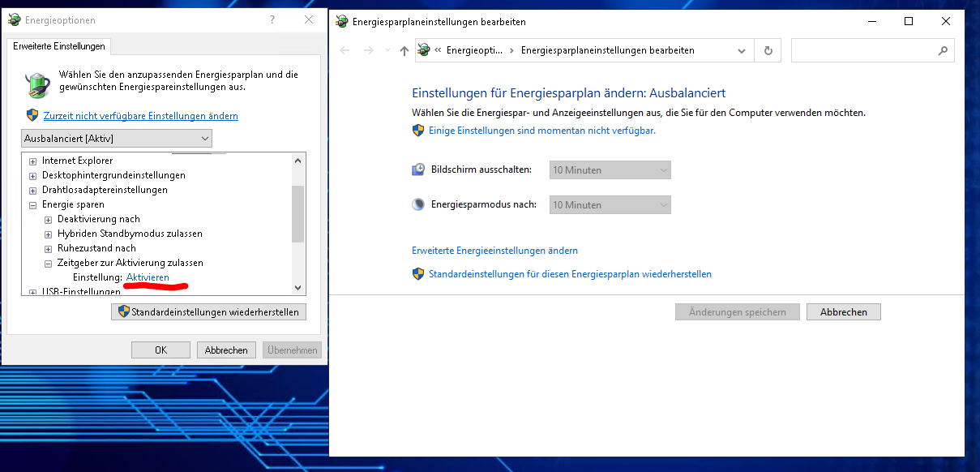Click the refresh button in the address bar
Viewport: 980px width, 472px height.
click(768, 50)
